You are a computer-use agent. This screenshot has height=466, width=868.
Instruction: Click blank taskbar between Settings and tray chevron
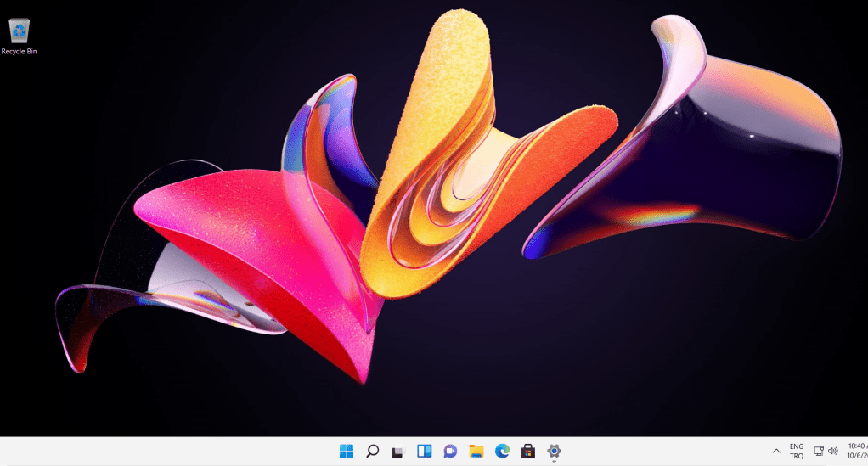pos(662,452)
